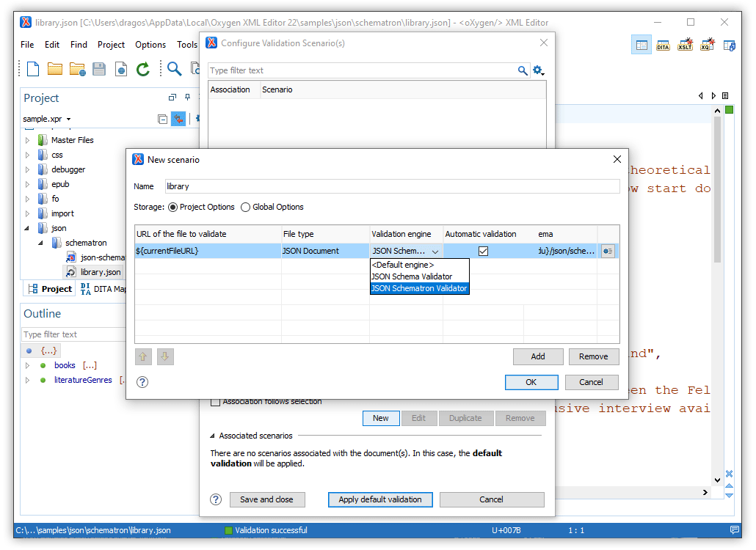The height and width of the screenshot is (550, 756).
Task: Click the Open URL folder-with-globe icon
Action: click(x=77, y=70)
